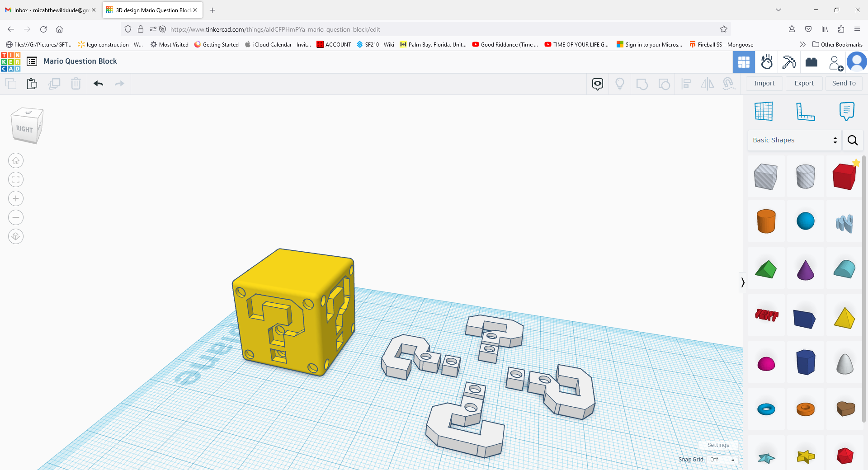Select the Notes tool
The width and height of the screenshot is (868, 470).
point(846,112)
